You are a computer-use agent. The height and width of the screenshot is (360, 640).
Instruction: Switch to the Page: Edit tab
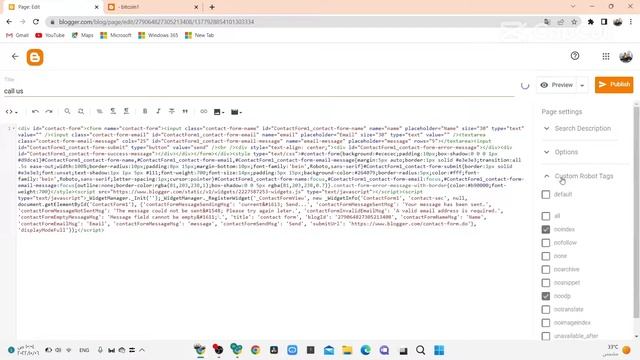pyautogui.click(x=52, y=7)
